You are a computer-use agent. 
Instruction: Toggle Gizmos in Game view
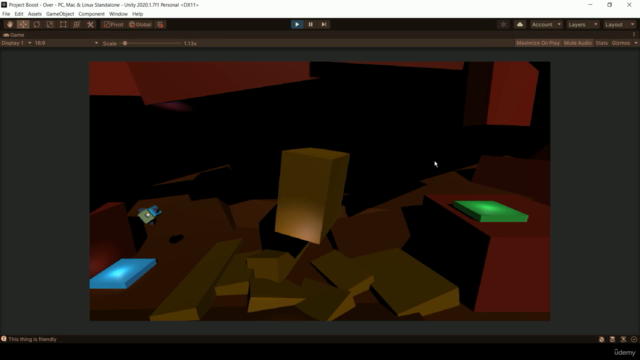(x=621, y=43)
